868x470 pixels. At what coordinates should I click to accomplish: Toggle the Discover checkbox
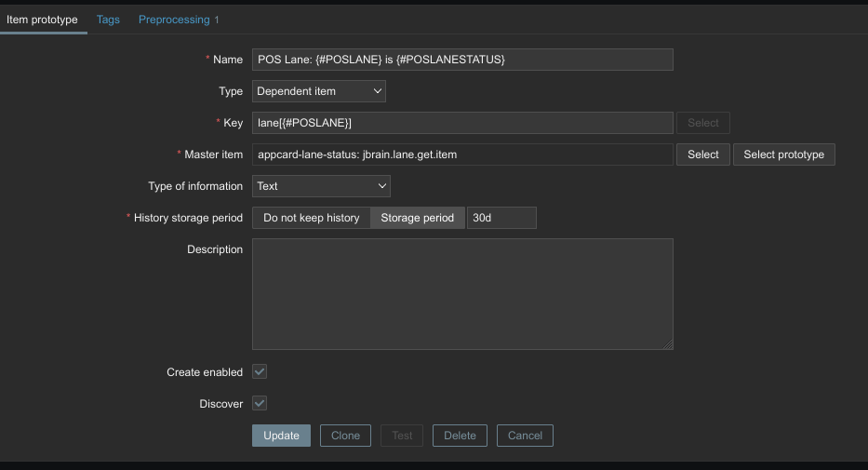(x=260, y=403)
